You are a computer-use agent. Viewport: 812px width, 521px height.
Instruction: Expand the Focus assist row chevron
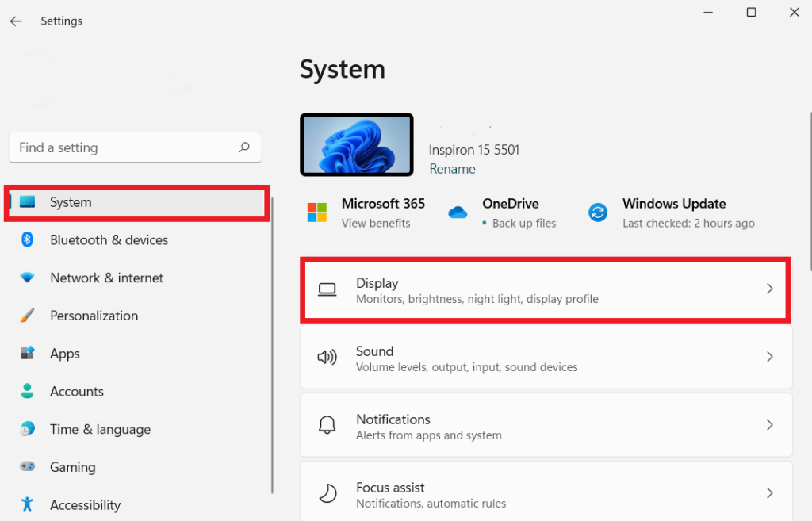coord(769,492)
